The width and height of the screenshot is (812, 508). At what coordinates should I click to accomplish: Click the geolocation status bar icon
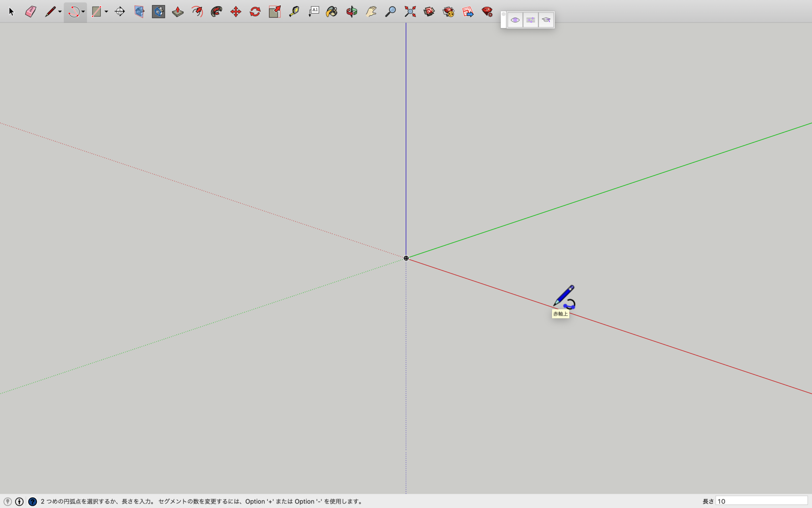click(8, 501)
